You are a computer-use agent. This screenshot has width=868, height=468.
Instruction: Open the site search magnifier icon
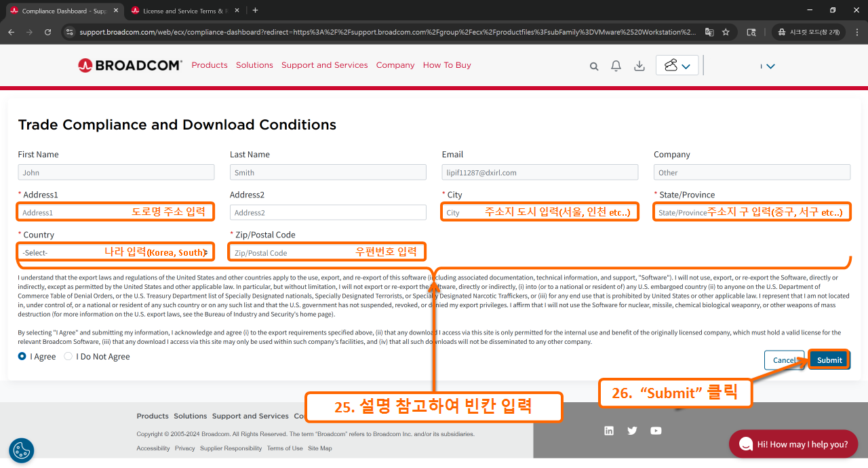(594, 66)
